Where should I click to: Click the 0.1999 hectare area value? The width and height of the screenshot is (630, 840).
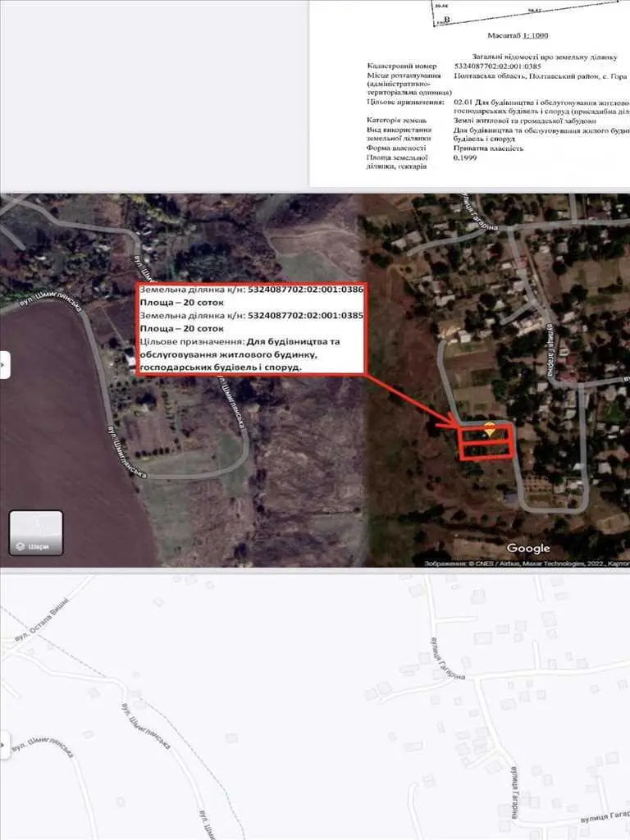464,157
